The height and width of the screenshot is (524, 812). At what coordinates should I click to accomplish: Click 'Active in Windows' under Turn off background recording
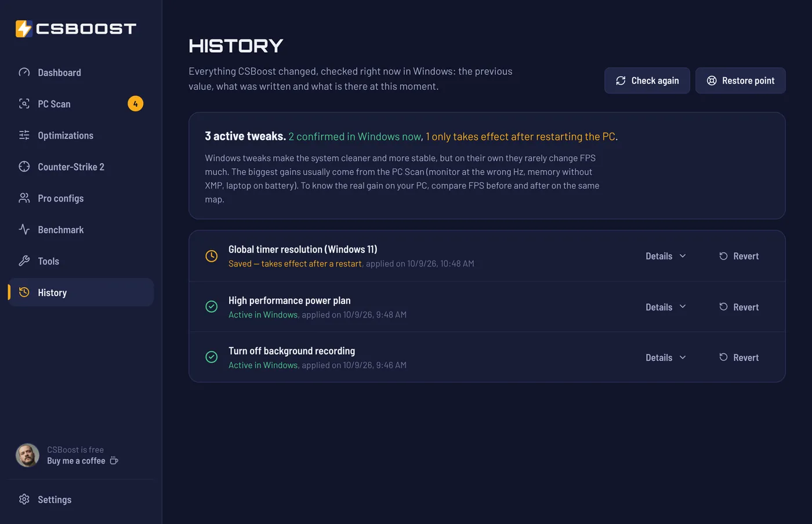tap(263, 365)
